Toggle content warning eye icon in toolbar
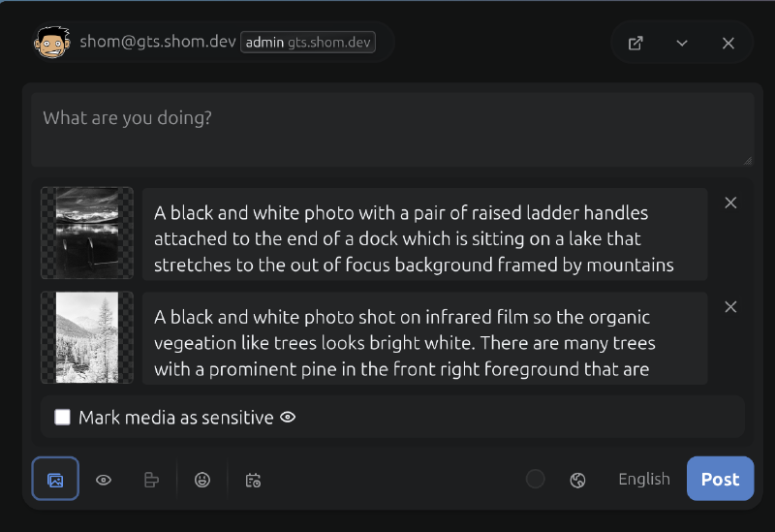The height and width of the screenshot is (532, 775). pyautogui.click(x=104, y=480)
